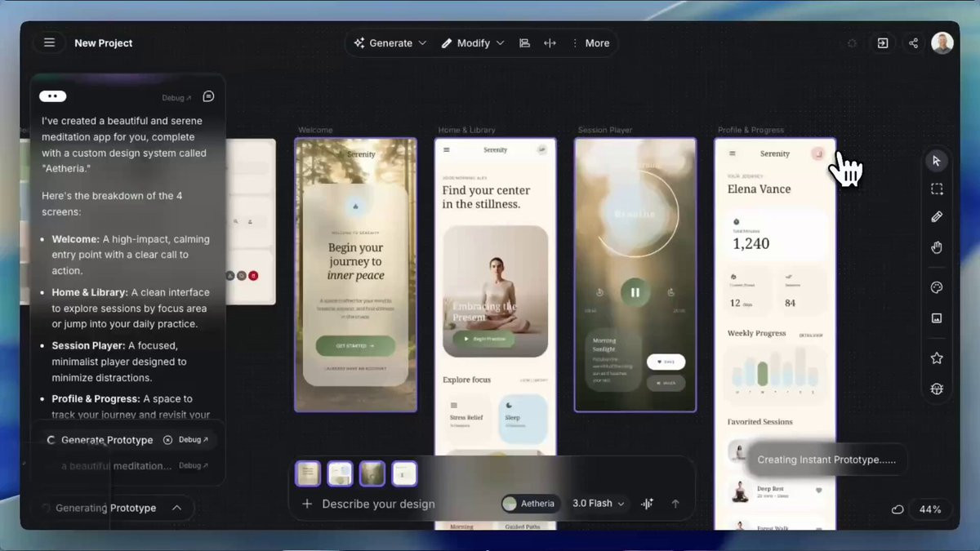Click the voice waveform icon in prompt bar
This screenshot has height=551, width=980.
648,504
